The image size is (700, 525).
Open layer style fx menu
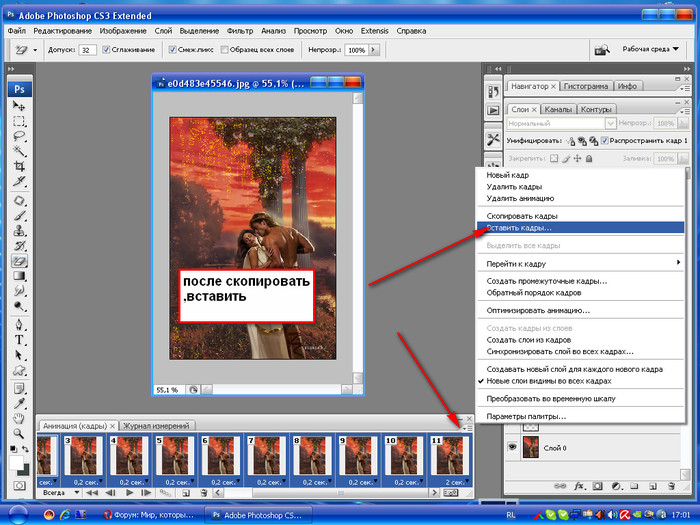579,486
